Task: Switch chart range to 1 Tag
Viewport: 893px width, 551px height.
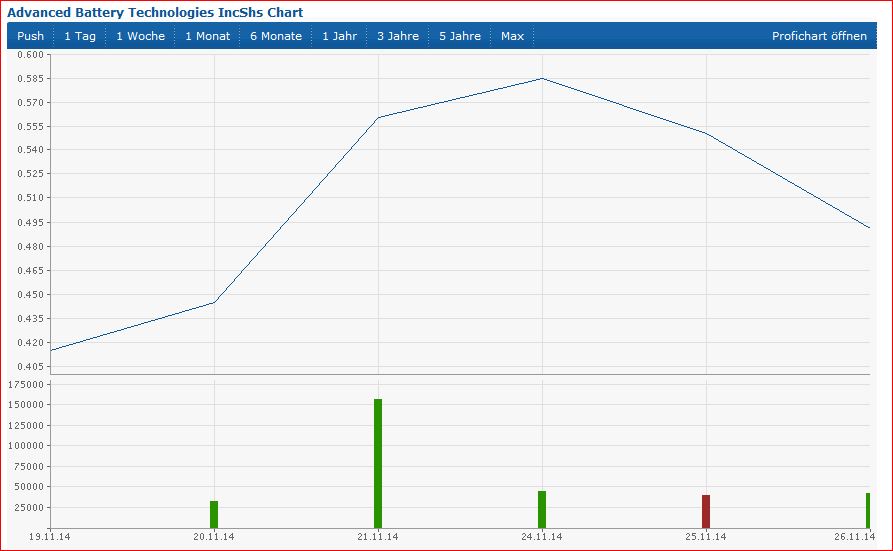Action: tap(80, 36)
